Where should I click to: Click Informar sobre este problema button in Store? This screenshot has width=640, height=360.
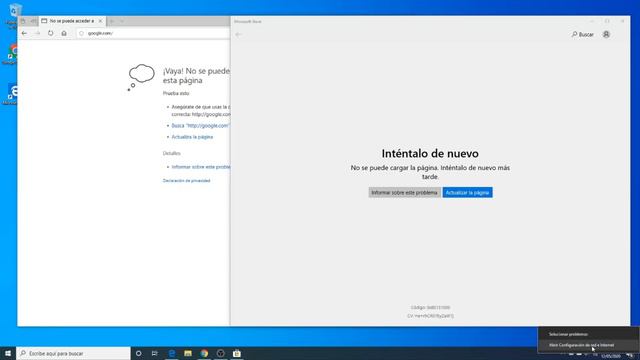[x=404, y=192]
